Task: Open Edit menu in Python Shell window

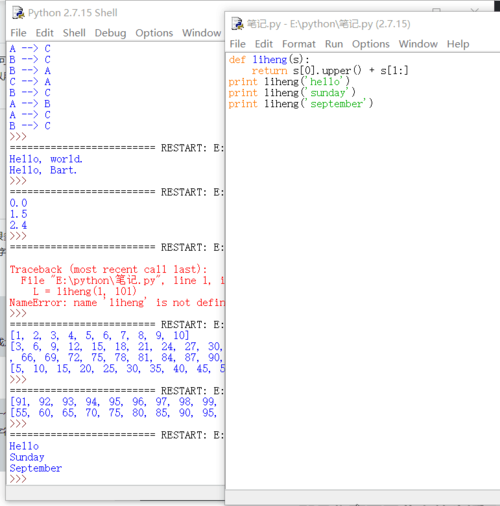Action: tap(45, 33)
